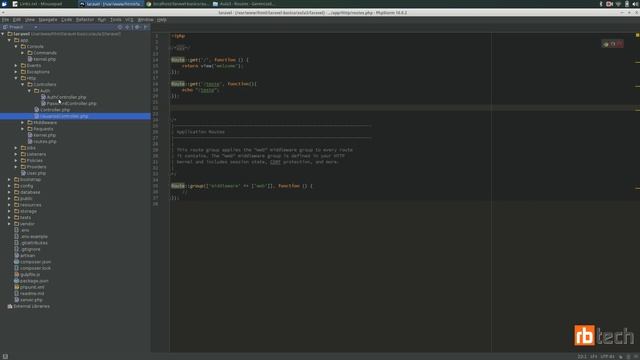Expand the vendor folder

click(x=10, y=224)
